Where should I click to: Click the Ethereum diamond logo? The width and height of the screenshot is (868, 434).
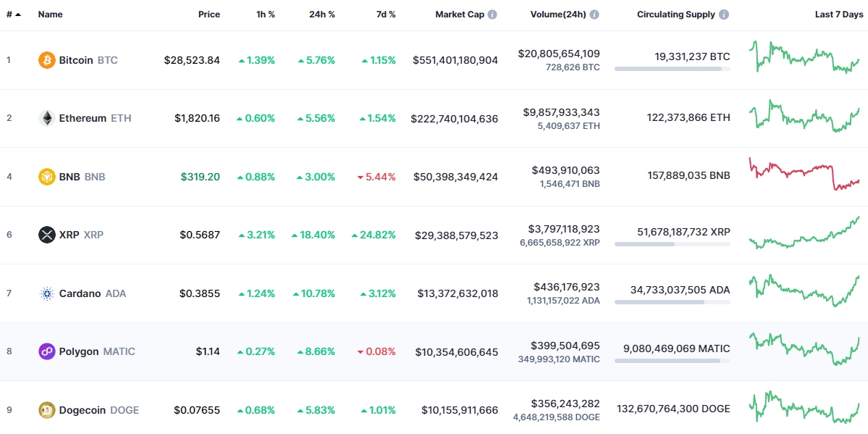[x=47, y=118]
